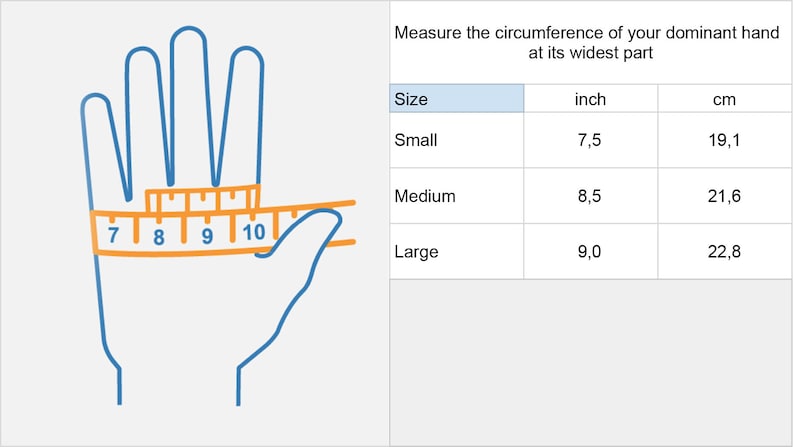Click the Small size row label
Image resolution: width=794 pixels, height=447 pixels.
(416, 140)
